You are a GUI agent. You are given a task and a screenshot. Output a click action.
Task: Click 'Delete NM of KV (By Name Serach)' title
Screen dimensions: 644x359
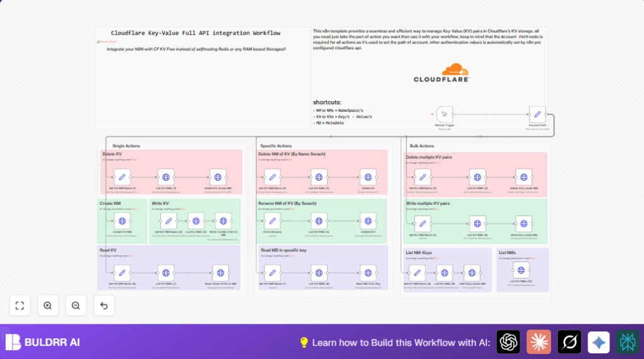pyautogui.click(x=292, y=154)
